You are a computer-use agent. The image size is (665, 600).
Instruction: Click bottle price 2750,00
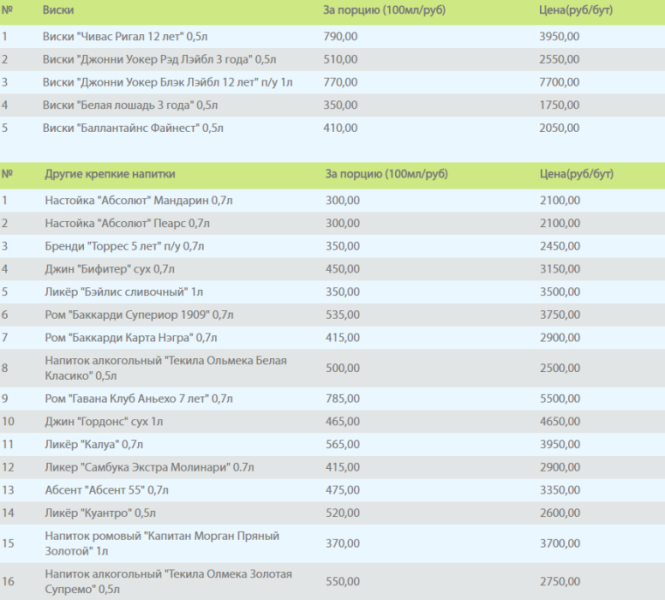[x=560, y=582]
